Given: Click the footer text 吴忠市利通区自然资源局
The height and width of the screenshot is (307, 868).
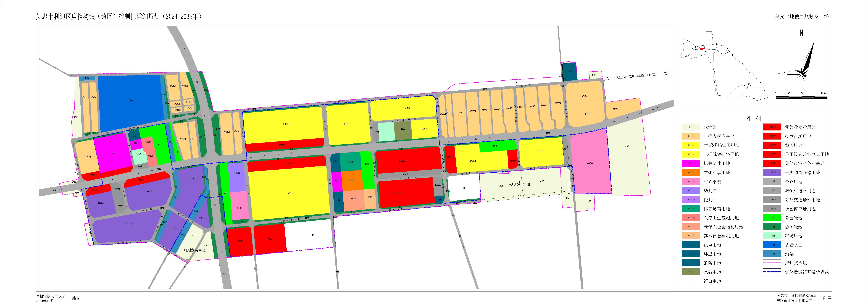Looking at the screenshot, I should click(x=797, y=296).
